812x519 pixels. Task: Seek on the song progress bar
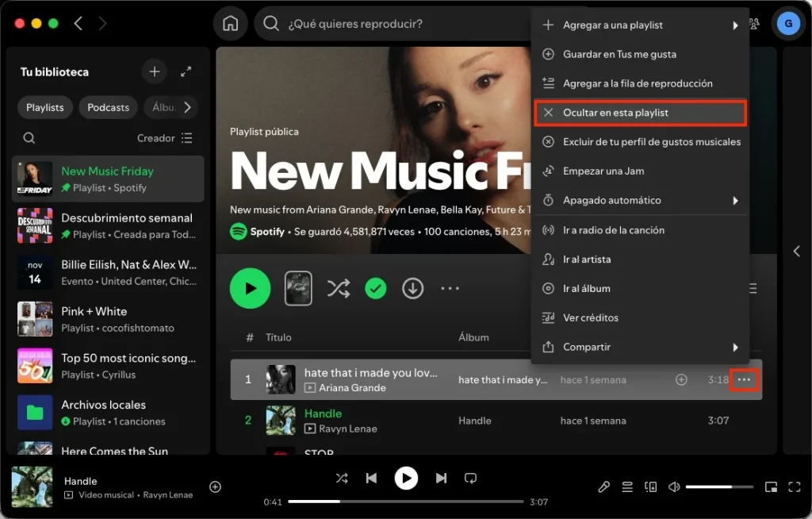coord(405,502)
